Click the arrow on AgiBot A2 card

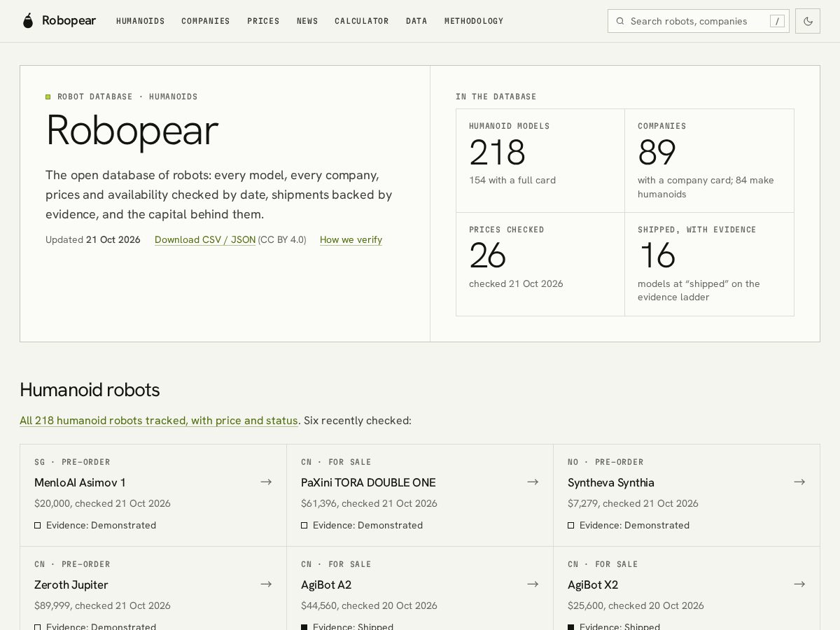click(x=533, y=584)
